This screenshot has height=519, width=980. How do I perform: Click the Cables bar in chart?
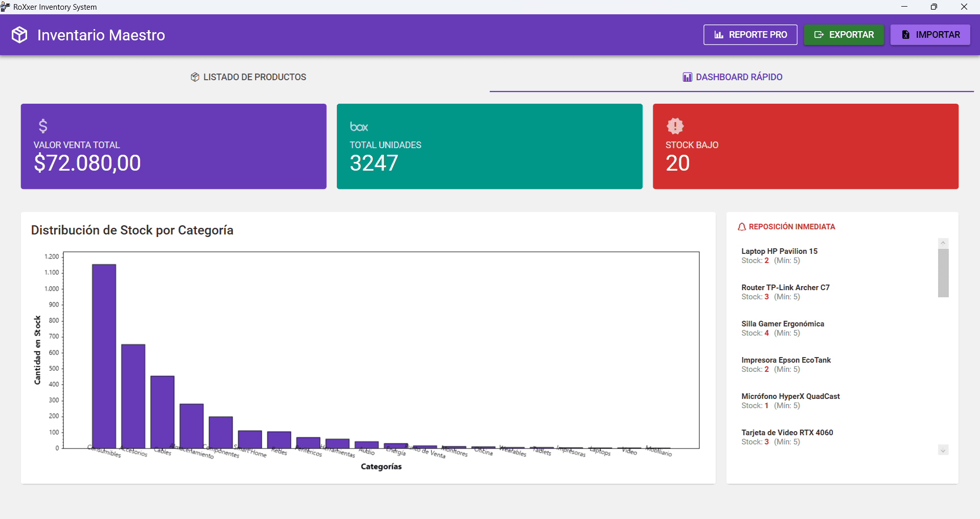(x=162, y=412)
